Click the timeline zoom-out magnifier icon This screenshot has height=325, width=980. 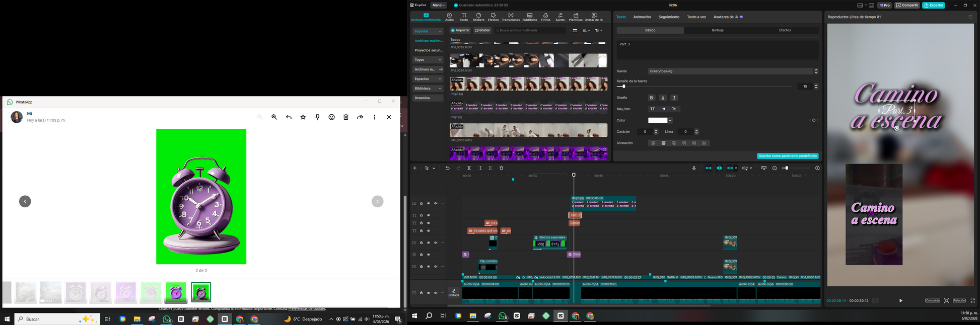775,168
